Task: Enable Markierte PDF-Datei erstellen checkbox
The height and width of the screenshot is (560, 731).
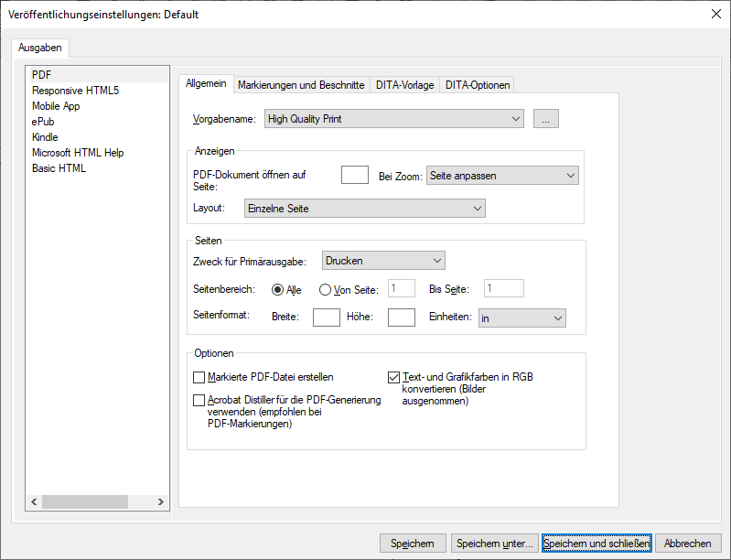Action: point(199,376)
